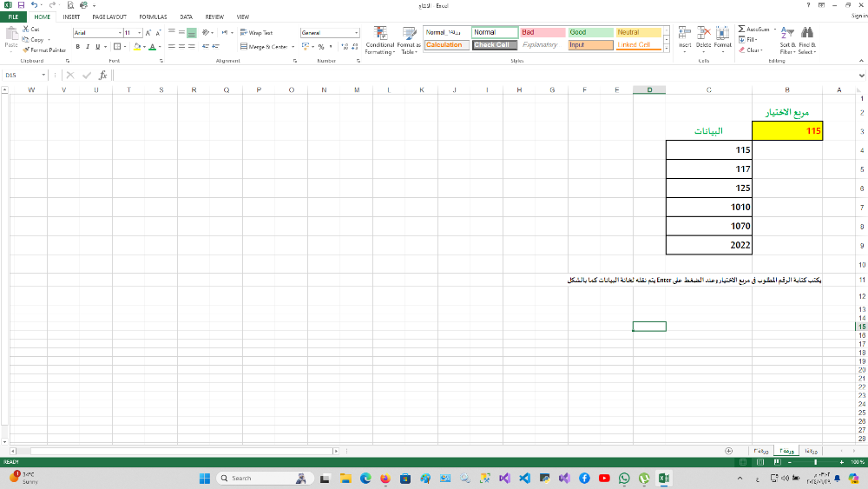Open the font name dropdown showing Arial
868x489 pixels.
coord(95,32)
